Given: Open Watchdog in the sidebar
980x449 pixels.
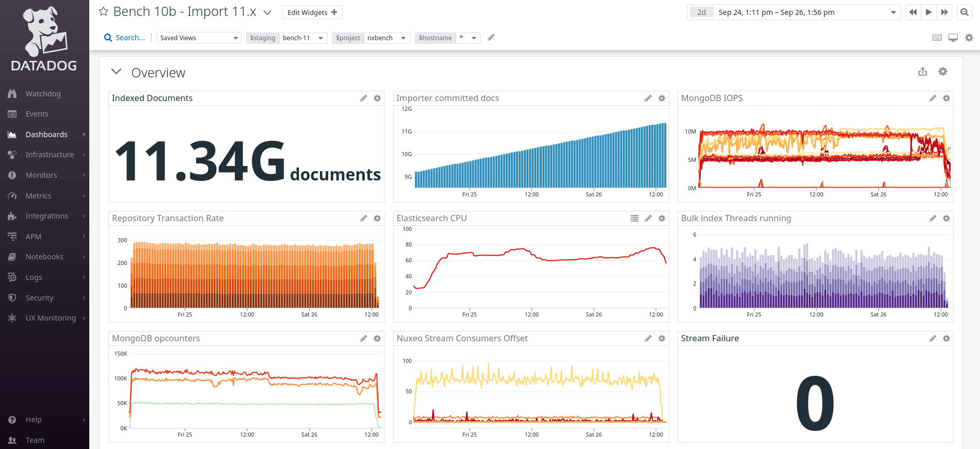Looking at the screenshot, I should click(x=44, y=94).
